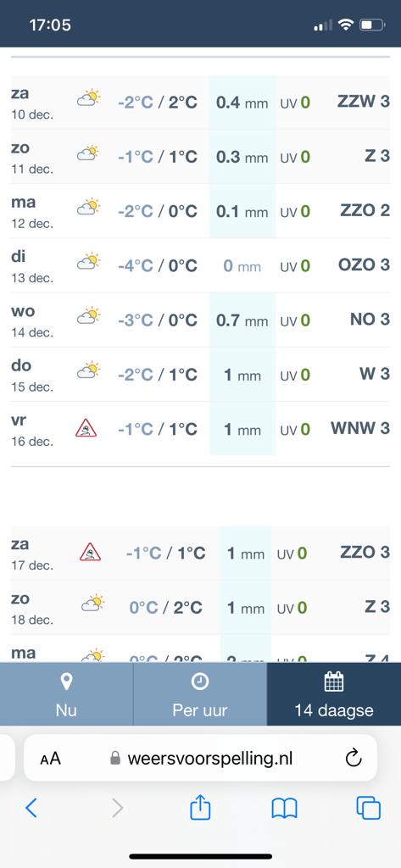Open the di 13 dec. forecast row

point(200,265)
